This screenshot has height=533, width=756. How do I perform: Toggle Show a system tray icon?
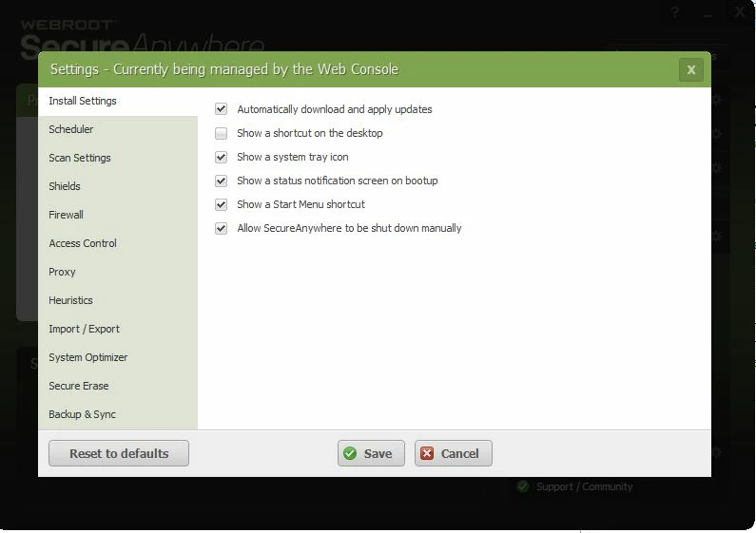coord(221,157)
